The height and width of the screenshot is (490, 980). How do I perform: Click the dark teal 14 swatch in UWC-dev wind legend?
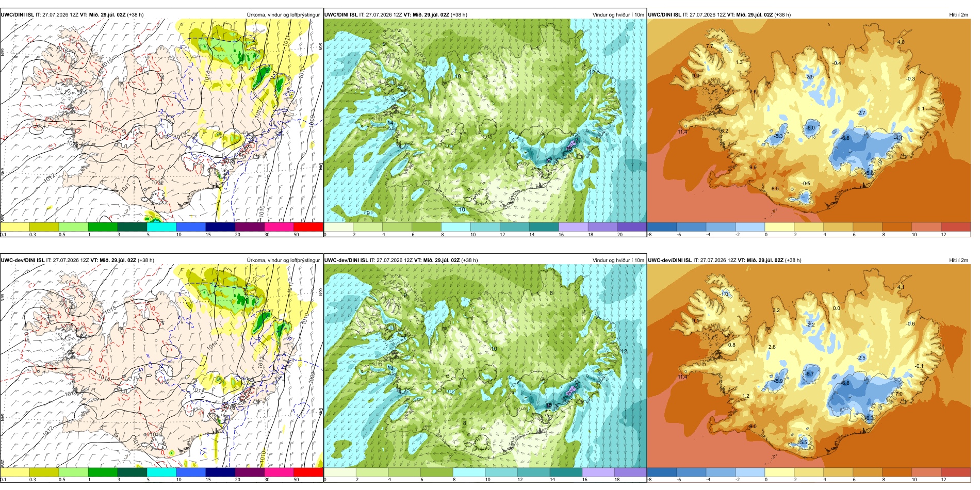[566, 472]
